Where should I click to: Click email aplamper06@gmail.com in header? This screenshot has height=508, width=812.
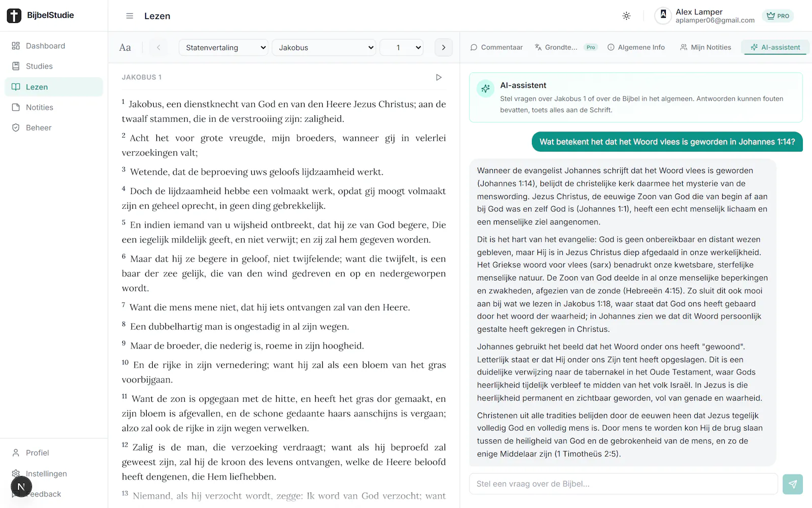tap(715, 20)
